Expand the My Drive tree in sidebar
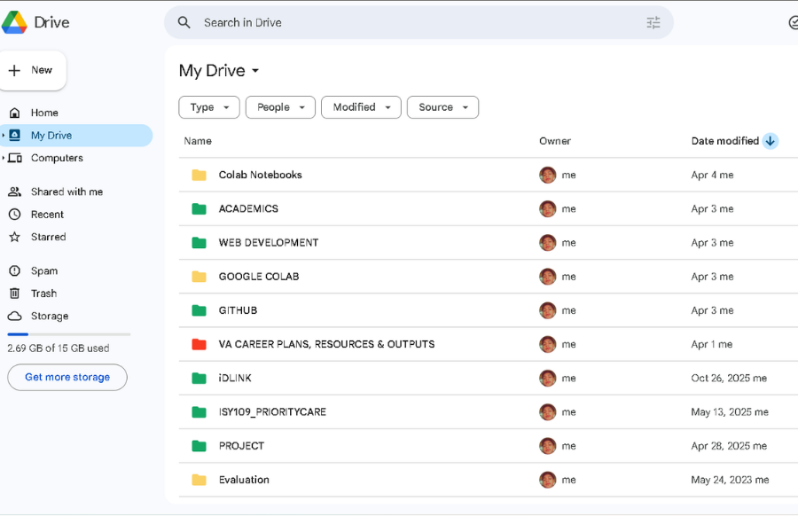Screen dimensions: 798x532 (x=3, y=136)
